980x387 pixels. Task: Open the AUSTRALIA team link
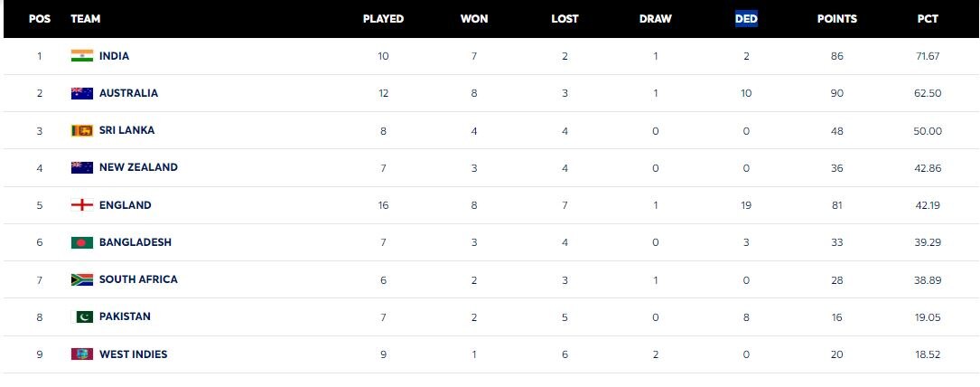tap(128, 93)
